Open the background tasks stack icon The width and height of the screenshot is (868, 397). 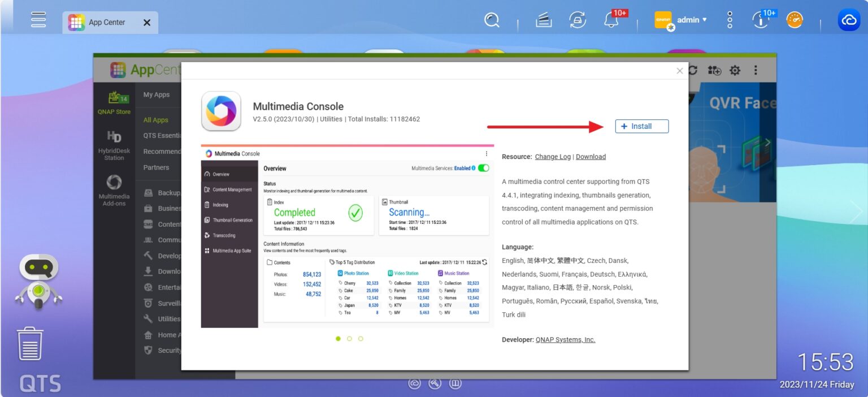coord(544,21)
